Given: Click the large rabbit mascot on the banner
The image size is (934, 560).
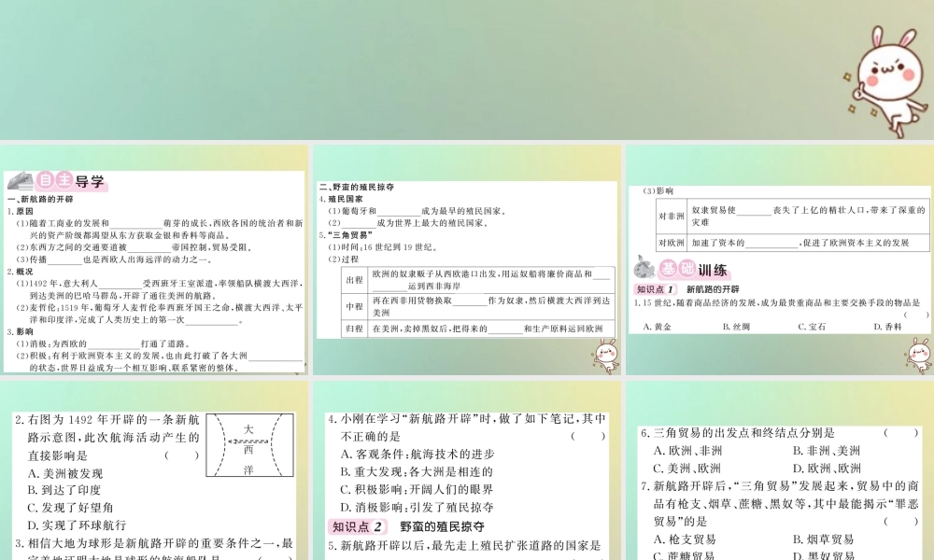Looking at the screenshot, I should point(887,80).
